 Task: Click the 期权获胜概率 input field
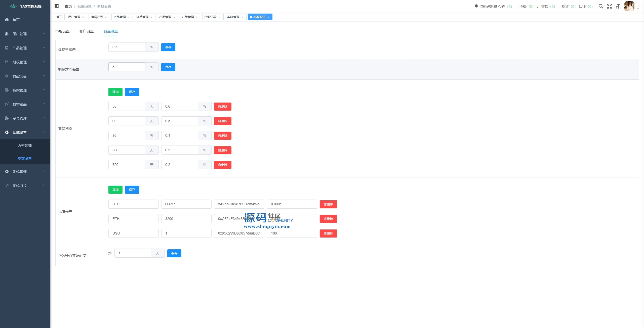(x=127, y=67)
